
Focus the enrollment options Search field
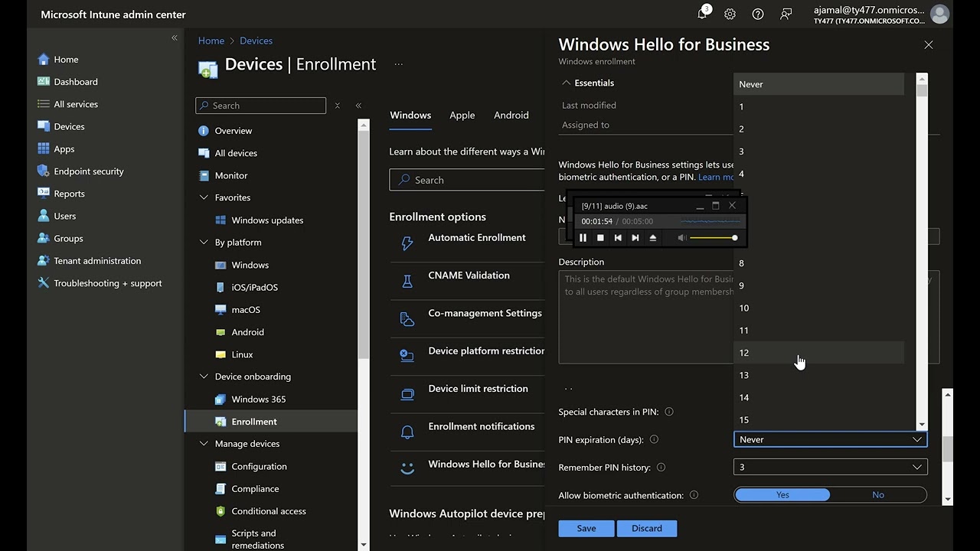[469, 180]
